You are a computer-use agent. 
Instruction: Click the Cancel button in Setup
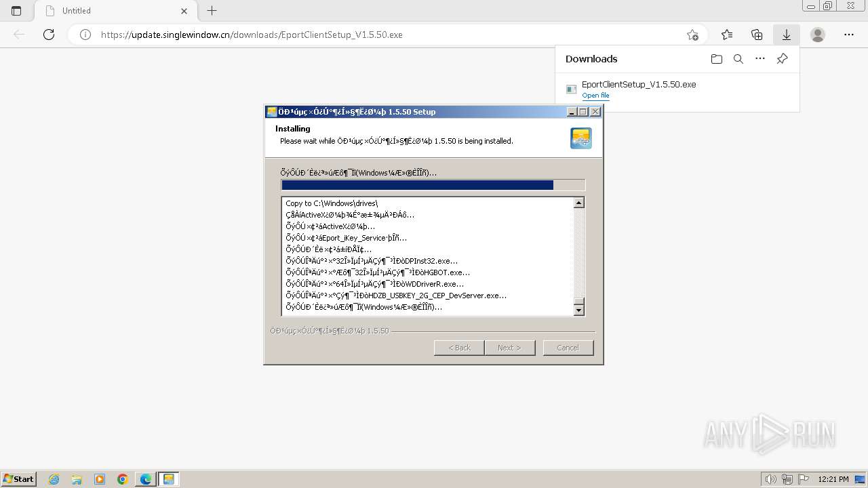[x=568, y=348]
